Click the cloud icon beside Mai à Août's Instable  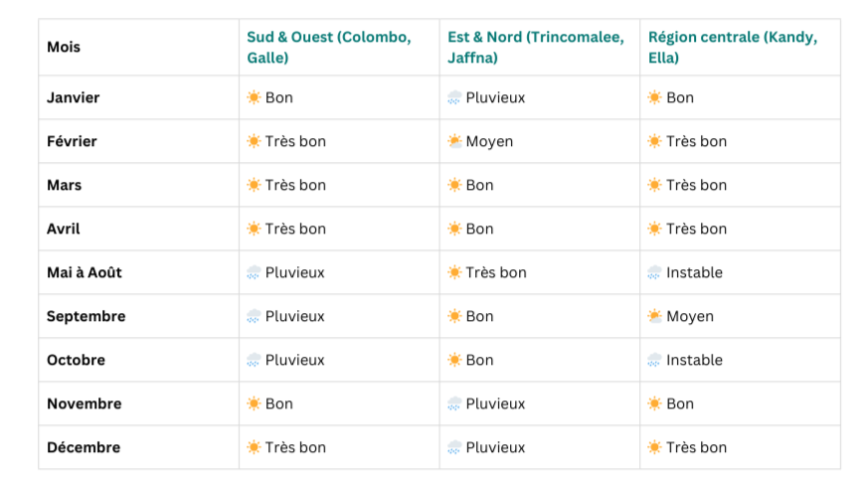click(x=654, y=272)
